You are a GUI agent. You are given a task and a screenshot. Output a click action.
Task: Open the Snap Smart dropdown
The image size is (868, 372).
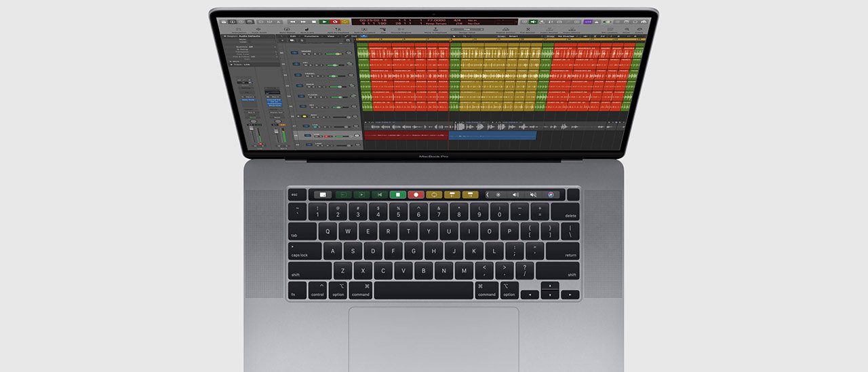tap(513, 36)
